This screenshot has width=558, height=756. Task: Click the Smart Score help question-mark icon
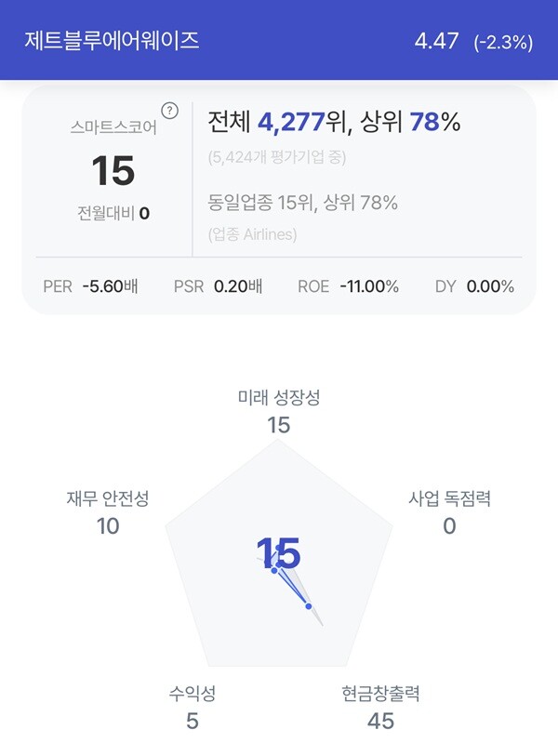[169, 111]
